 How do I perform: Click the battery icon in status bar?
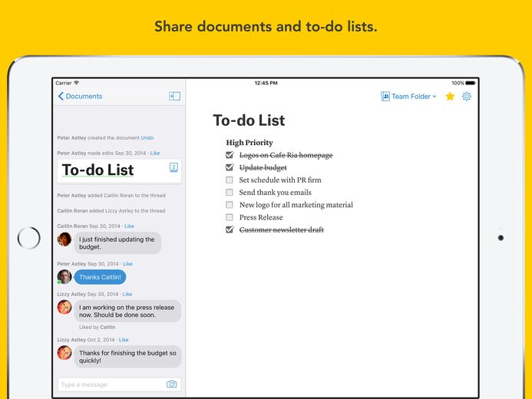471,83
